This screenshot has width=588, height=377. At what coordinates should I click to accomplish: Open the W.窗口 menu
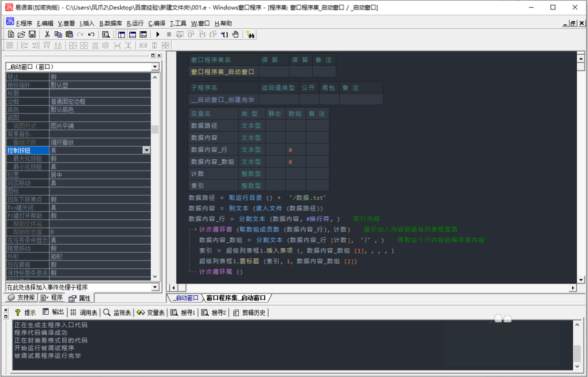tap(201, 24)
